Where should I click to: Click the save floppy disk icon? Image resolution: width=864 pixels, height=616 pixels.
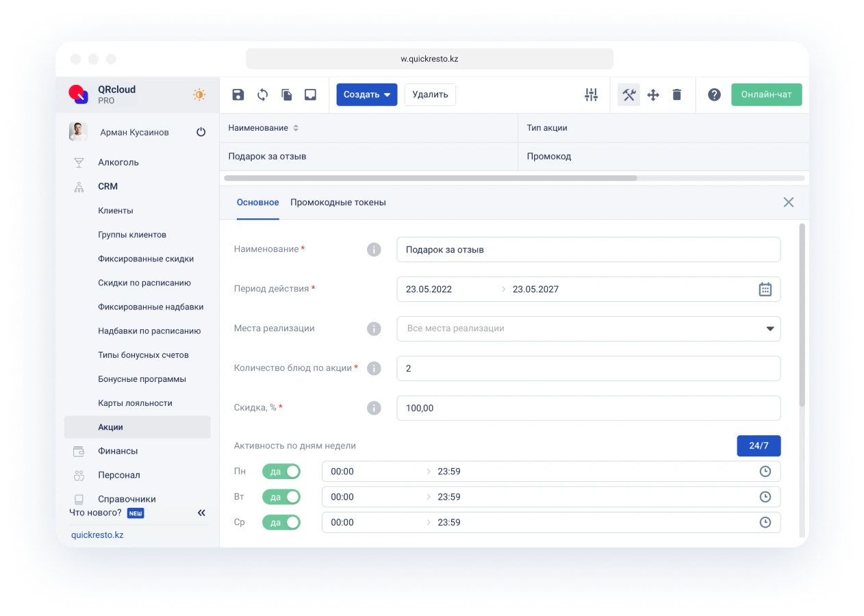click(238, 94)
